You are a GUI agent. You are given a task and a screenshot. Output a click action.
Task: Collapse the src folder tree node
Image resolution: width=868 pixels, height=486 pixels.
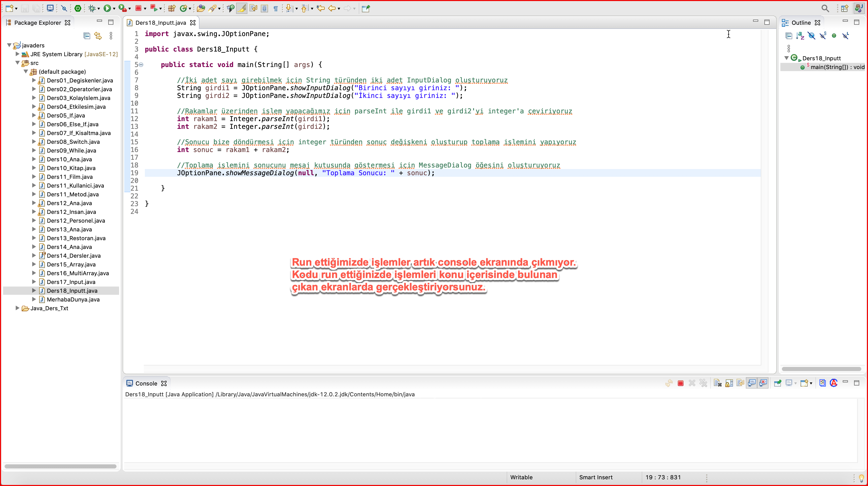point(17,63)
